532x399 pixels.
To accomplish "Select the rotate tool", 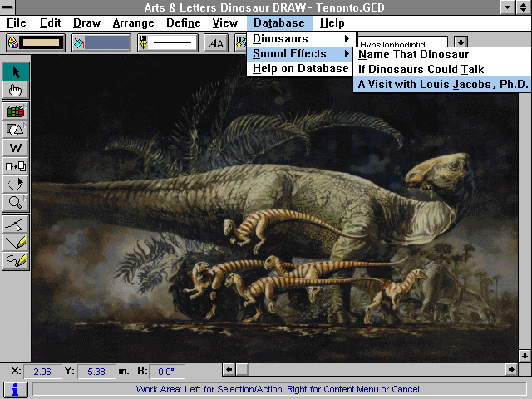I will (x=16, y=185).
